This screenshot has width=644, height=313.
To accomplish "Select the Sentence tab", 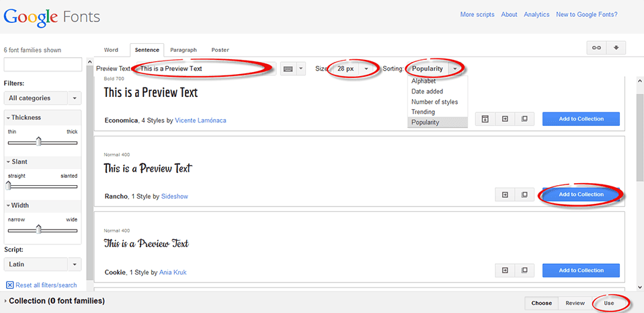I will tap(147, 50).
